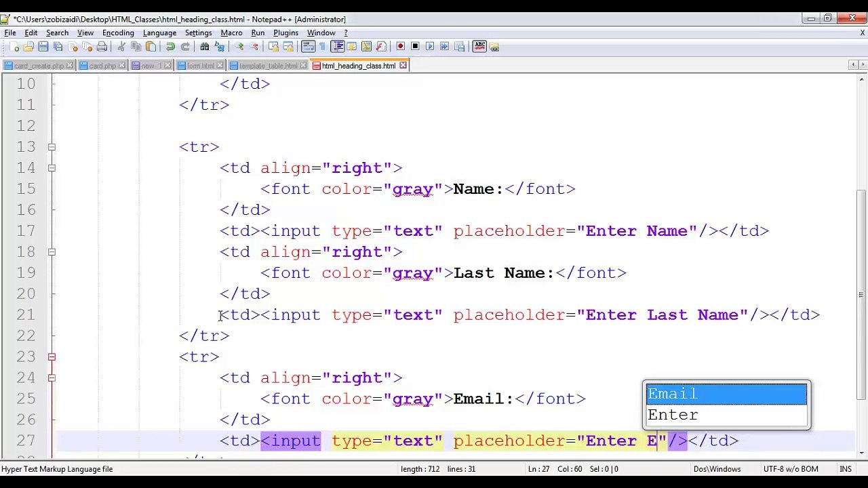Click UTF-8 w/o BOM encoding in status bar
The width and height of the screenshot is (868, 488).
pos(791,469)
